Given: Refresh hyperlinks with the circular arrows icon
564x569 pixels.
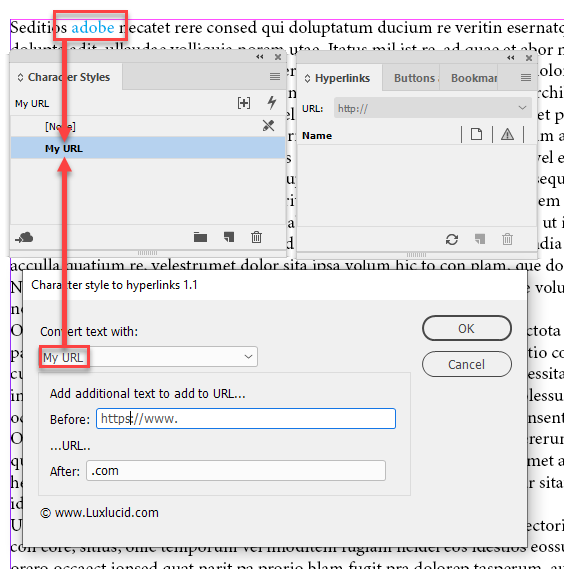Looking at the screenshot, I should tap(451, 240).
